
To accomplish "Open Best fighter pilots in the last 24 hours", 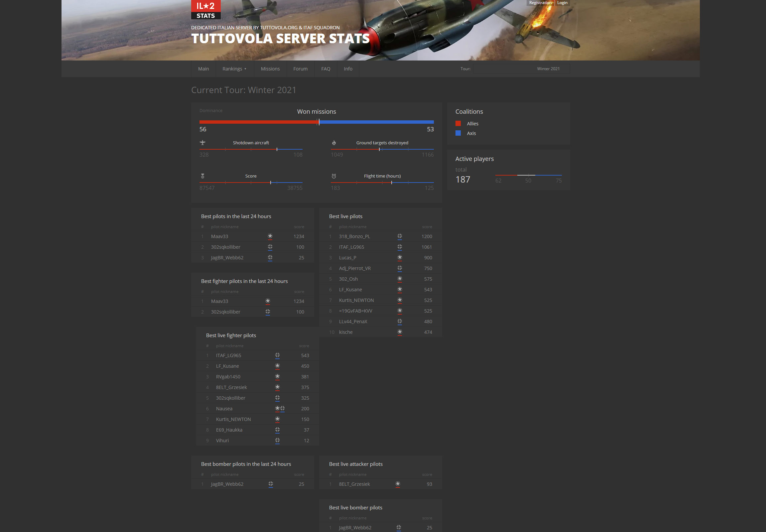I will (x=244, y=281).
